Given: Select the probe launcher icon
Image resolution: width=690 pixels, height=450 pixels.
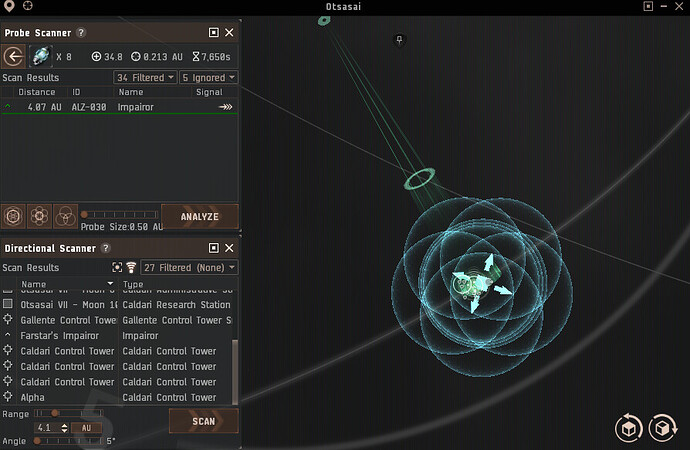Looking at the screenshot, I should pos(41,56).
